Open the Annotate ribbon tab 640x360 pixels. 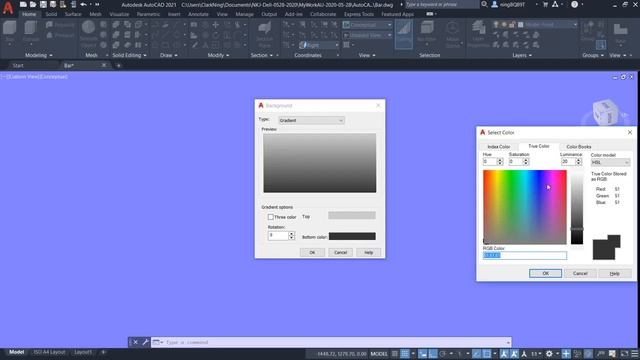point(198,14)
